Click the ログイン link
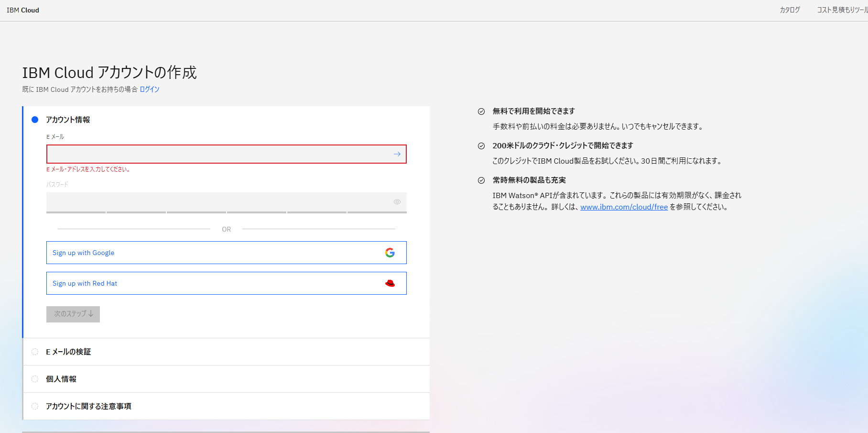Screen dimensions: 868x433 (150, 89)
